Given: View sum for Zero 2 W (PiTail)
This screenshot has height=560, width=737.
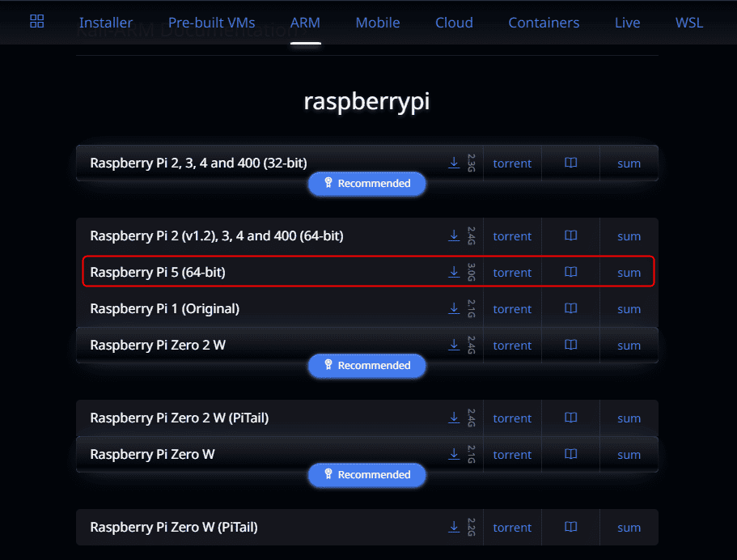Looking at the screenshot, I should click(x=629, y=418).
